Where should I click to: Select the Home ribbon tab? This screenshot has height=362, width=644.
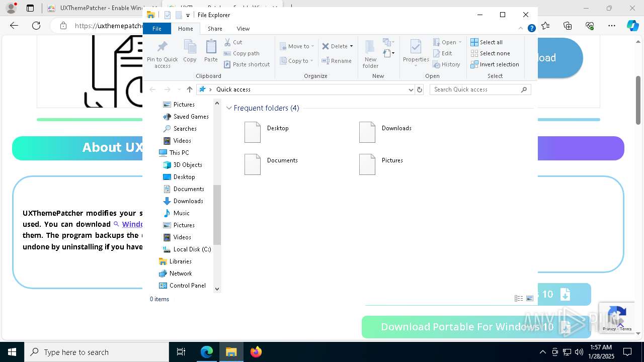click(185, 29)
